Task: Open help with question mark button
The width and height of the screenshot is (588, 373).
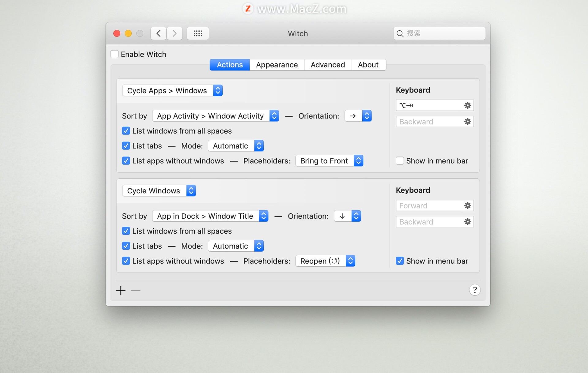Action: tap(475, 290)
